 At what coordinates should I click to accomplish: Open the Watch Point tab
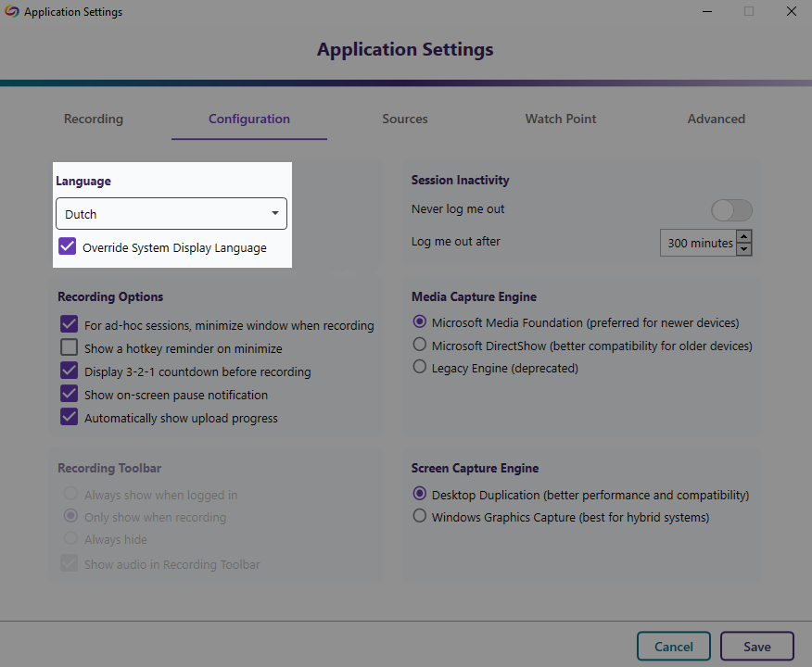click(560, 119)
